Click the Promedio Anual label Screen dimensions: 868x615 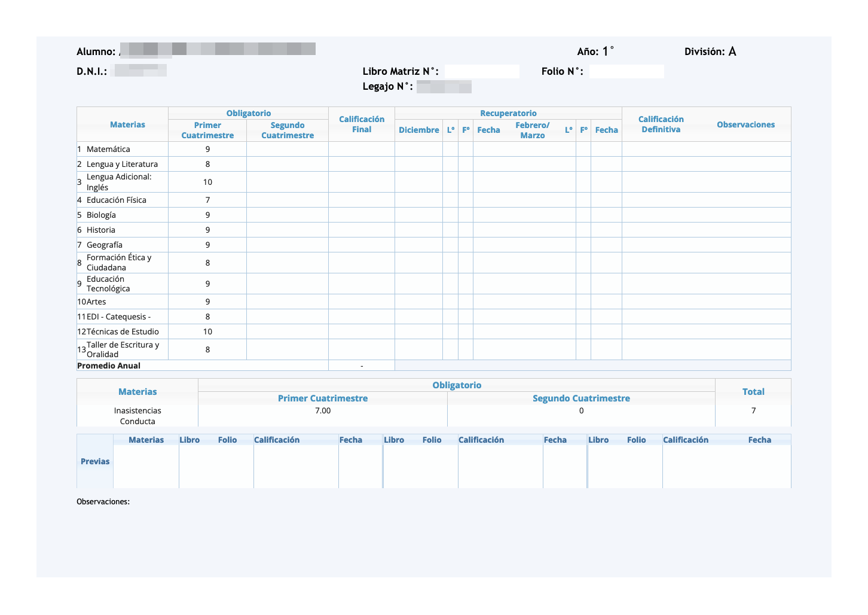(x=109, y=366)
